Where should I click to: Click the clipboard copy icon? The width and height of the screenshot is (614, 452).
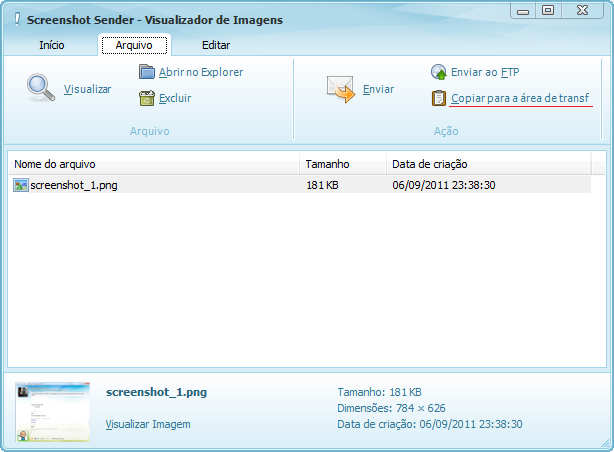click(439, 98)
